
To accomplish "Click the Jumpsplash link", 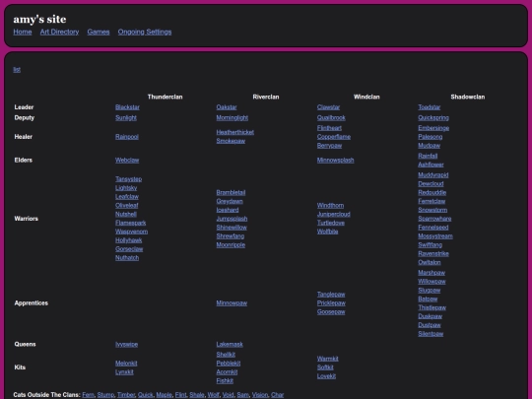I will [x=232, y=219].
